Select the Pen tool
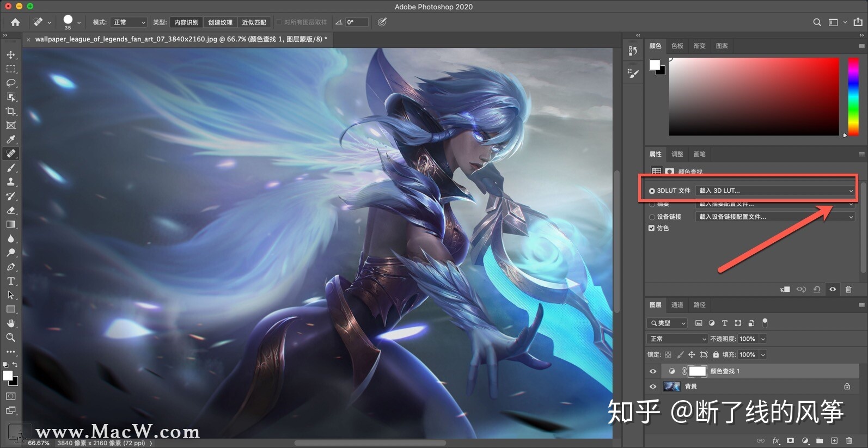This screenshot has width=868, height=448. pos(11,267)
